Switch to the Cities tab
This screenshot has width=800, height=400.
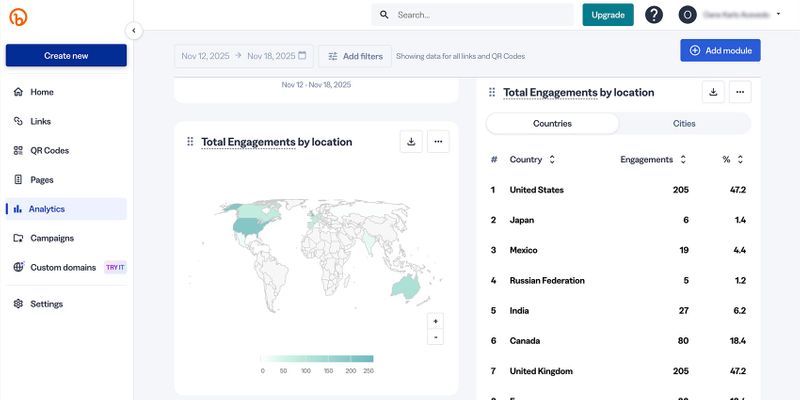[684, 124]
